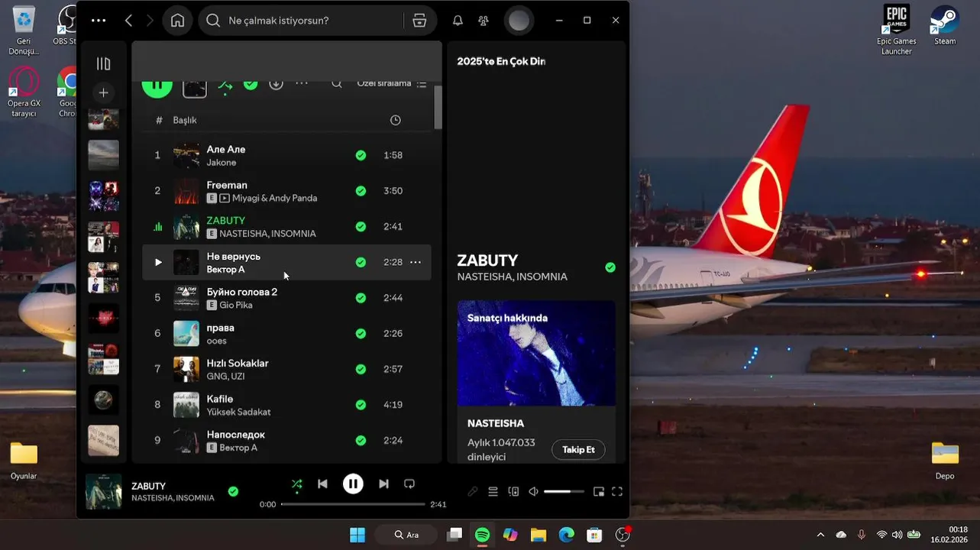The width and height of the screenshot is (980, 550).
Task: Download the playlist
Action: point(276,83)
